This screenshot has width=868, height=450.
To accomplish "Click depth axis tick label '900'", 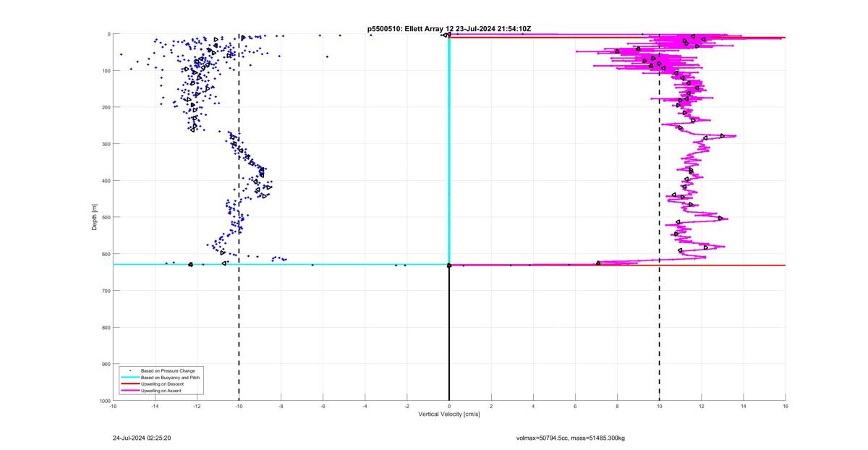I will 106,364.
